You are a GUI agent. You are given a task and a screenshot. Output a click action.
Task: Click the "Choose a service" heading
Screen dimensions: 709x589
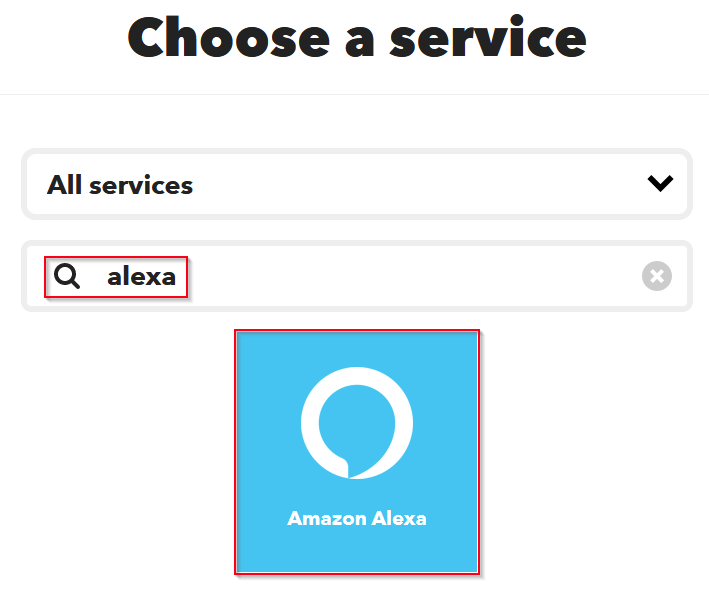[357, 37]
